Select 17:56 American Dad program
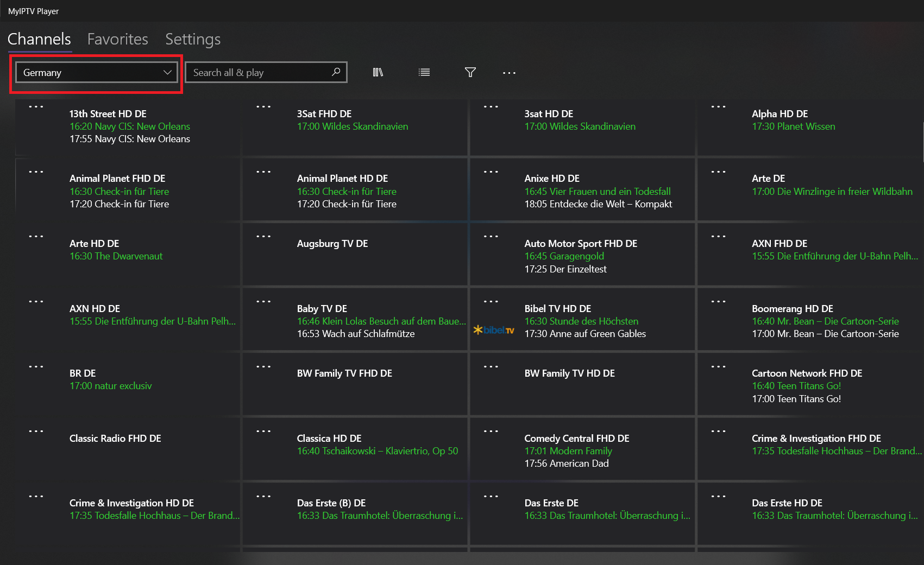Image resolution: width=924 pixels, height=565 pixels. (567, 464)
